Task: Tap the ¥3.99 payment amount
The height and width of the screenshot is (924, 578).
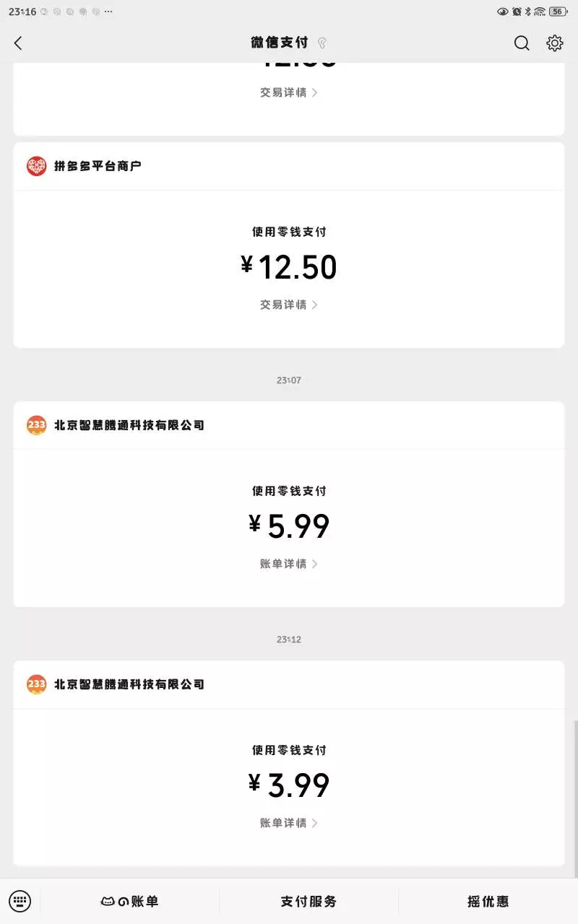Action: click(289, 785)
